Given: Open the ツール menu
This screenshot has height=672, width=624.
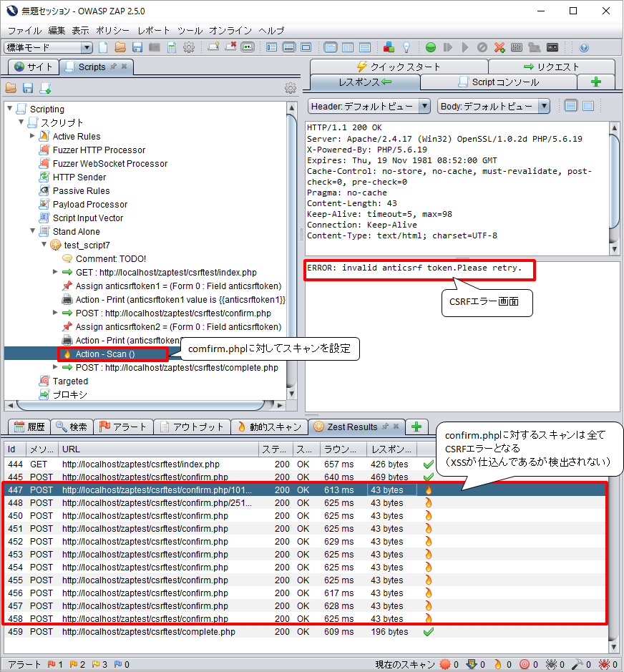Looking at the screenshot, I should click(190, 31).
